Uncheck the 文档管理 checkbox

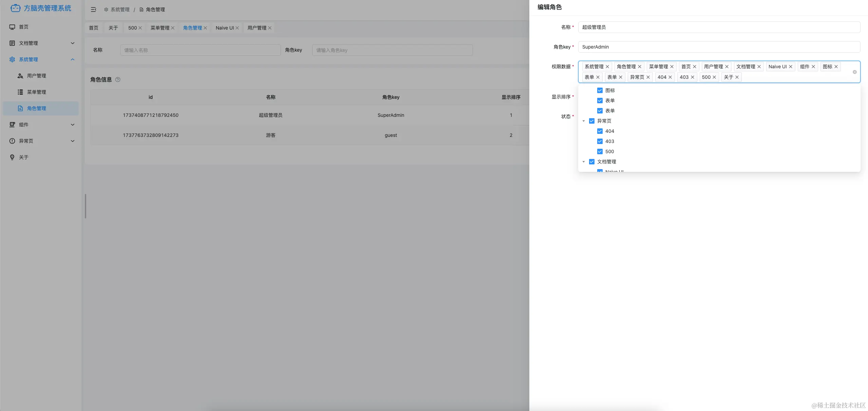click(x=591, y=162)
